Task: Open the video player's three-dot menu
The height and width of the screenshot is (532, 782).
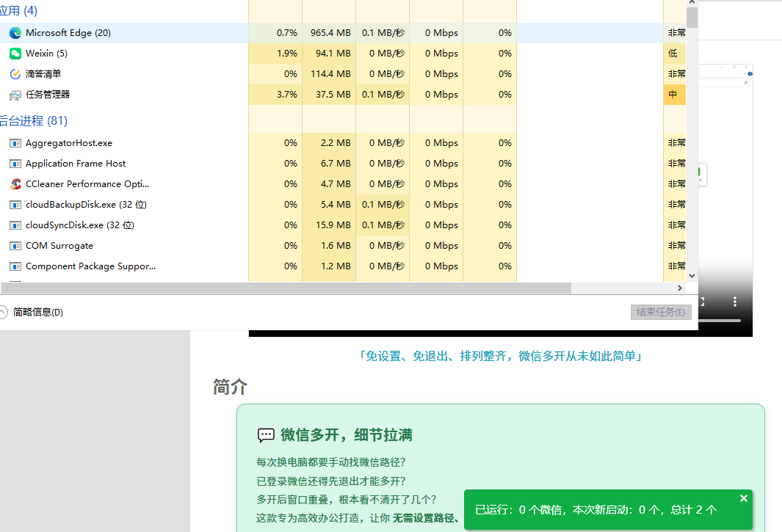Action: pos(734,301)
